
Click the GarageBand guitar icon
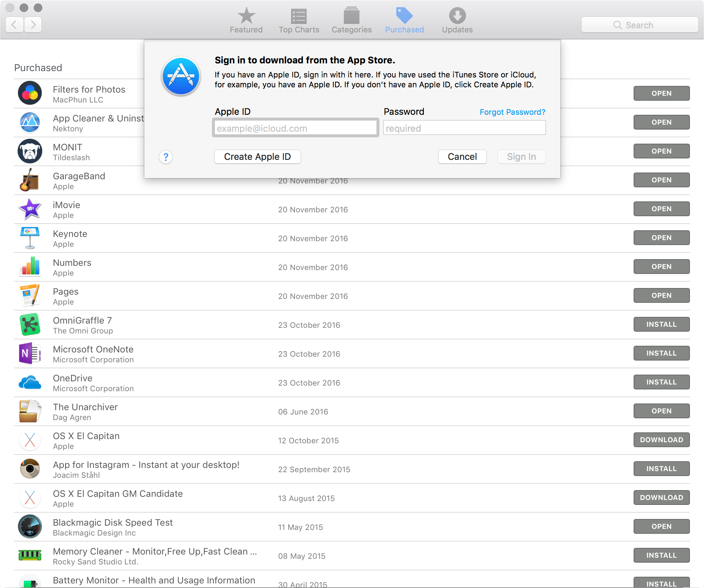(29, 180)
